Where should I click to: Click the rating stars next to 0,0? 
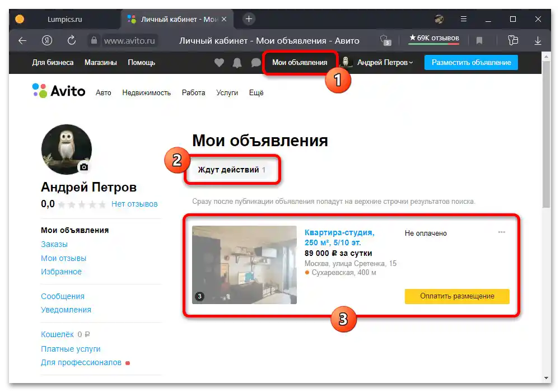pos(82,204)
